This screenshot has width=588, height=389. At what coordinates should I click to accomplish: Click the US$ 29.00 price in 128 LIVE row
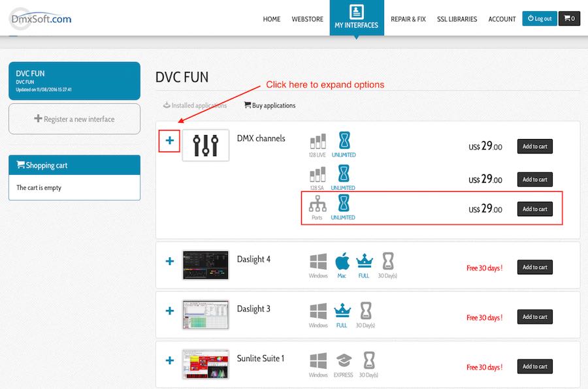(485, 146)
